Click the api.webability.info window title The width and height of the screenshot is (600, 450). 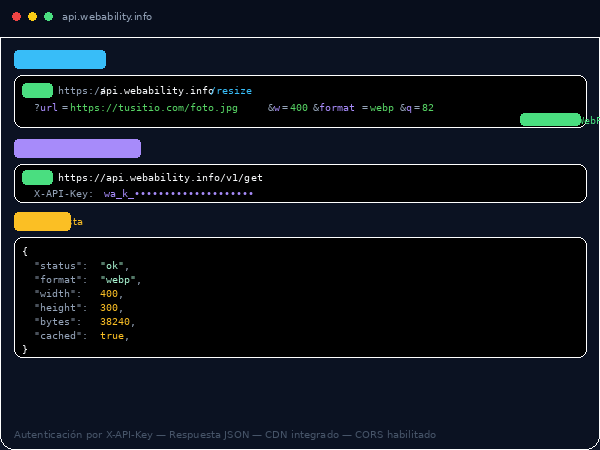[x=108, y=17]
